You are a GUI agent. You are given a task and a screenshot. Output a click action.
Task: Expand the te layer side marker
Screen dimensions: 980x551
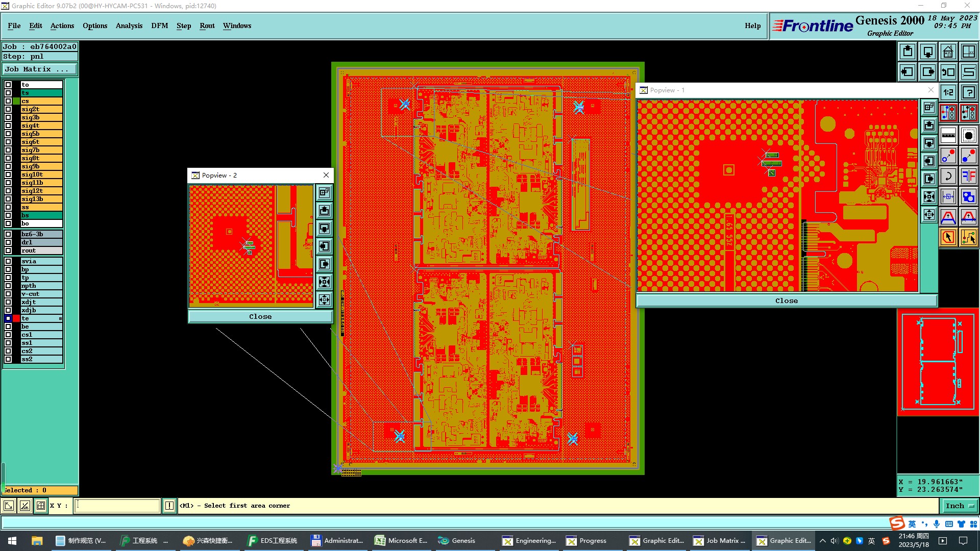tap(60, 318)
